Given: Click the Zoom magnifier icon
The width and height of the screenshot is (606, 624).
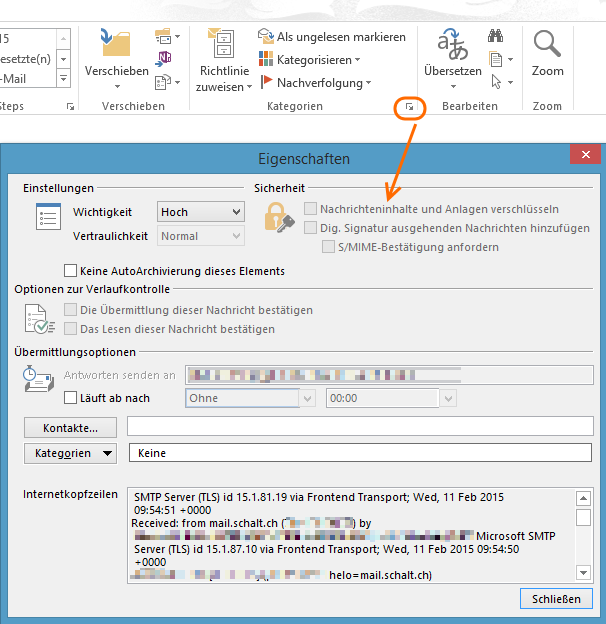Looking at the screenshot, I should (547, 45).
